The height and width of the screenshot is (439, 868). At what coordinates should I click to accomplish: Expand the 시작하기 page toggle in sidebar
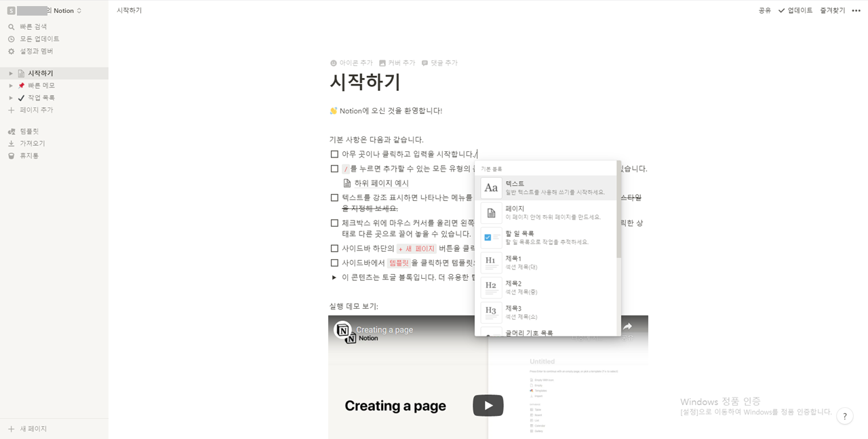(x=11, y=73)
